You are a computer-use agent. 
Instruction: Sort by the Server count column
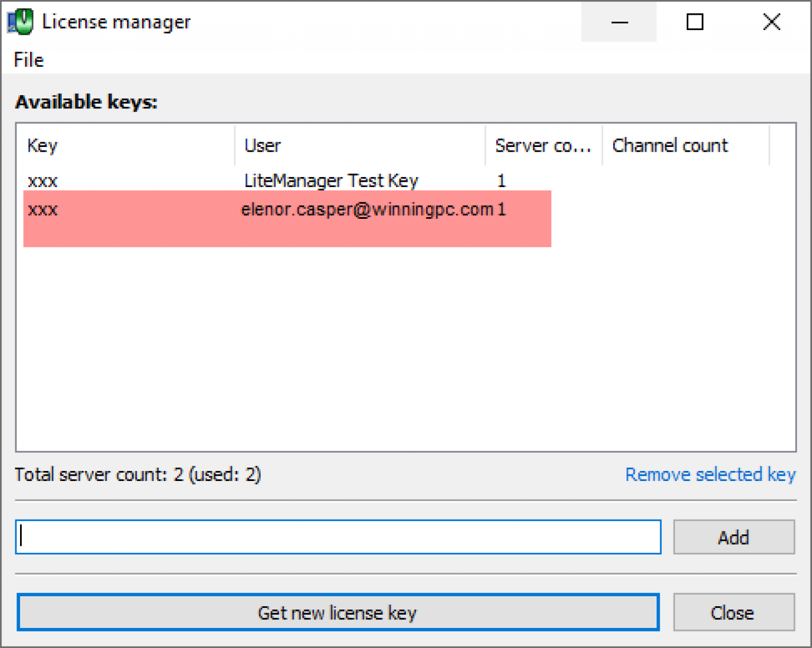point(543,146)
